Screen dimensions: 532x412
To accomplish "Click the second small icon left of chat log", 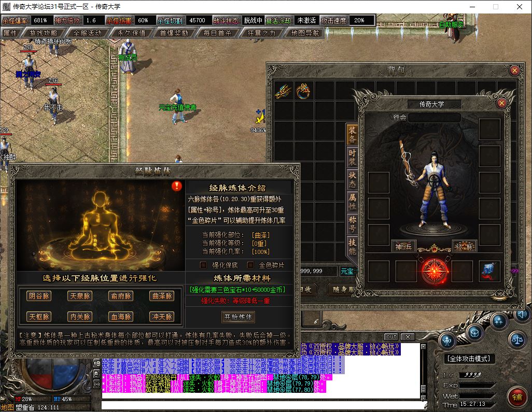I will tap(96, 374).
